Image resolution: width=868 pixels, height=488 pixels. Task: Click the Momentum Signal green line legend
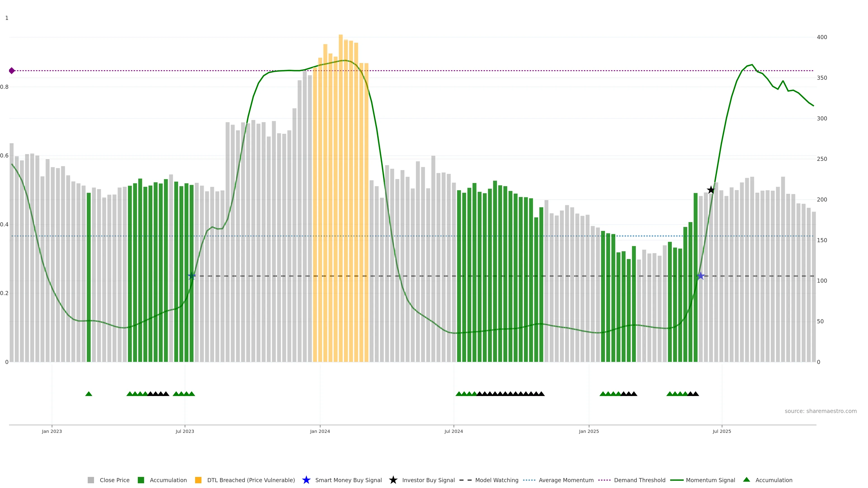[677, 480]
